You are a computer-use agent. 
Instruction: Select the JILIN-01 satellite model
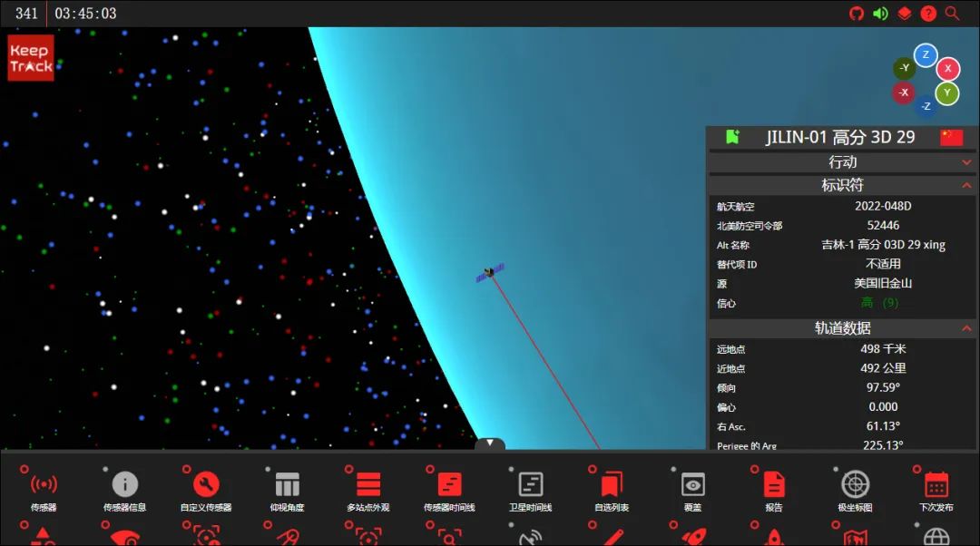[490, 272]
